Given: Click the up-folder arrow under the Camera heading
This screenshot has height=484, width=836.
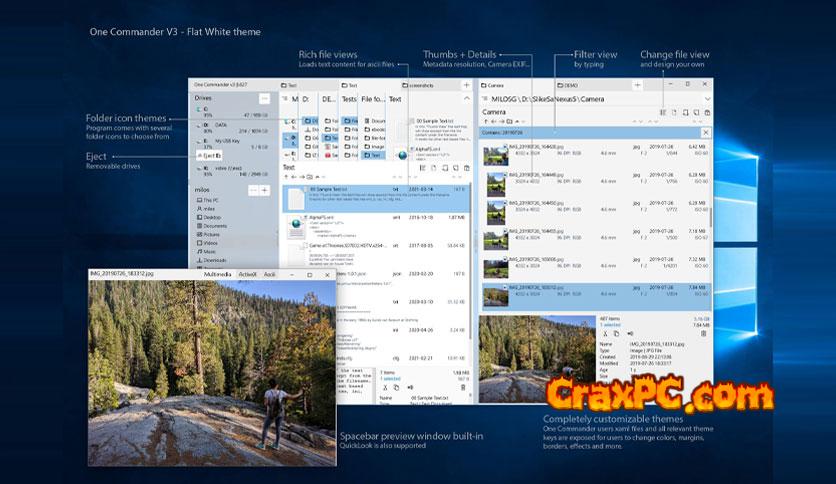Looking at the screenshot, I should (x=486, y=121).
